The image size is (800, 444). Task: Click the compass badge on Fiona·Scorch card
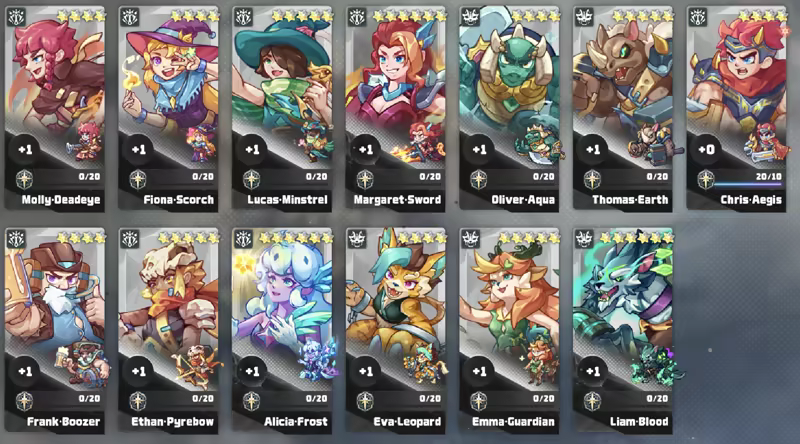[x=138, y=180]
